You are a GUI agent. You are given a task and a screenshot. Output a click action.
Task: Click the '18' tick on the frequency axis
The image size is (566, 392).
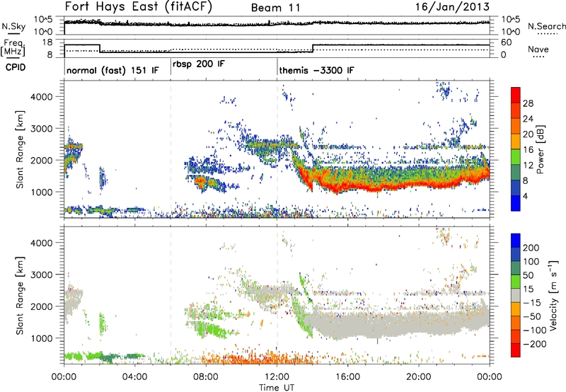coord(47,42)
